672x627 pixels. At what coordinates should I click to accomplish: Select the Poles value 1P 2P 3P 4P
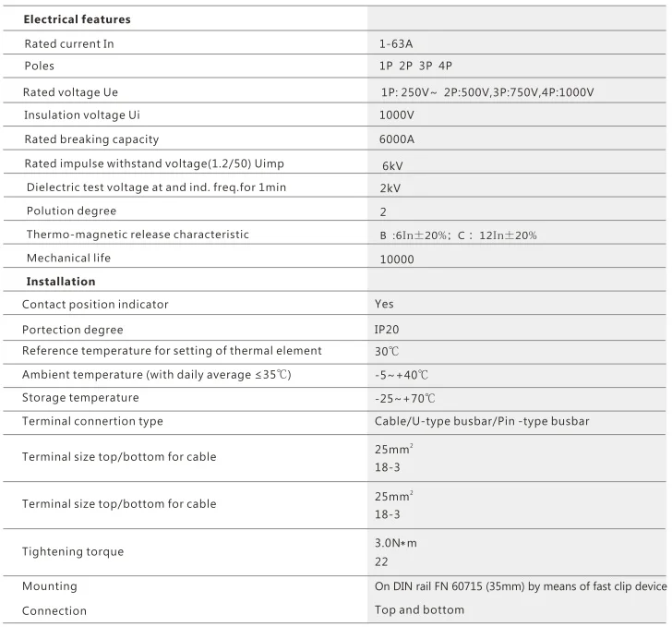click(415, 66)
